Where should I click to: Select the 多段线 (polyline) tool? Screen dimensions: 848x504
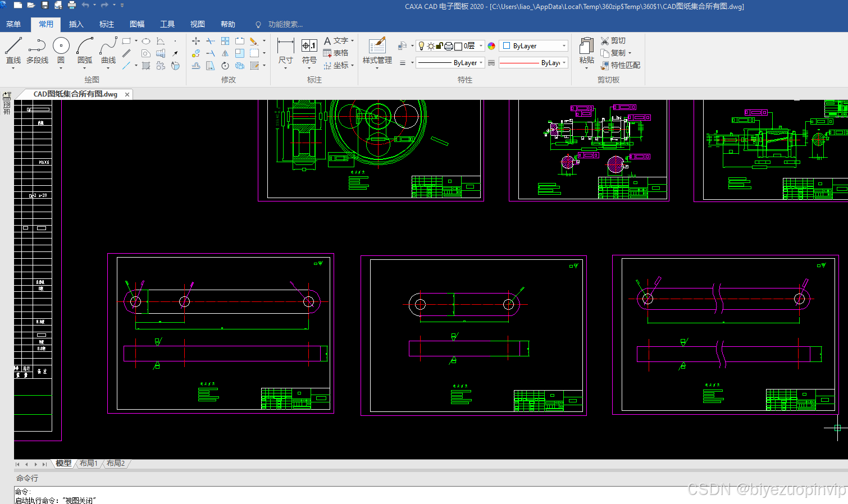(x=37, y=51)
